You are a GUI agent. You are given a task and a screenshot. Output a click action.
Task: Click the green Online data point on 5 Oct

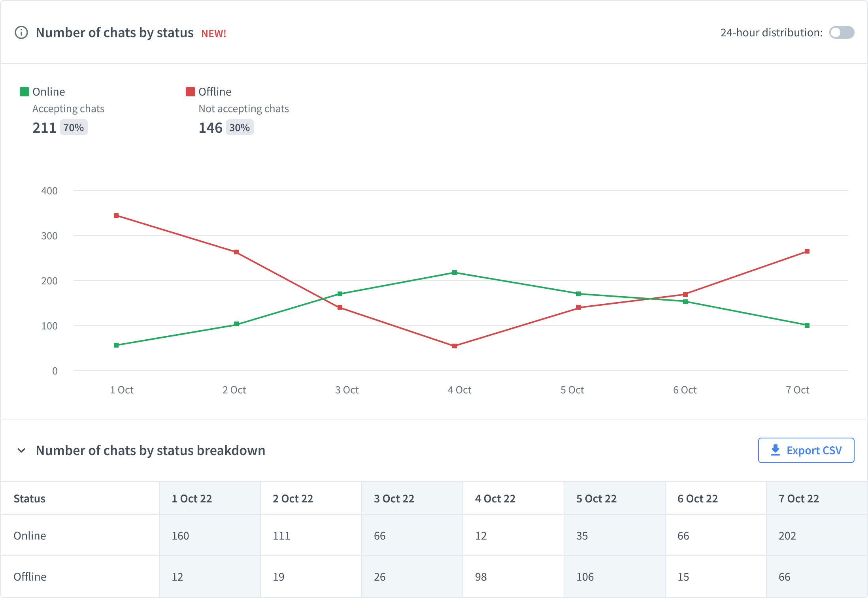(579, 294)
